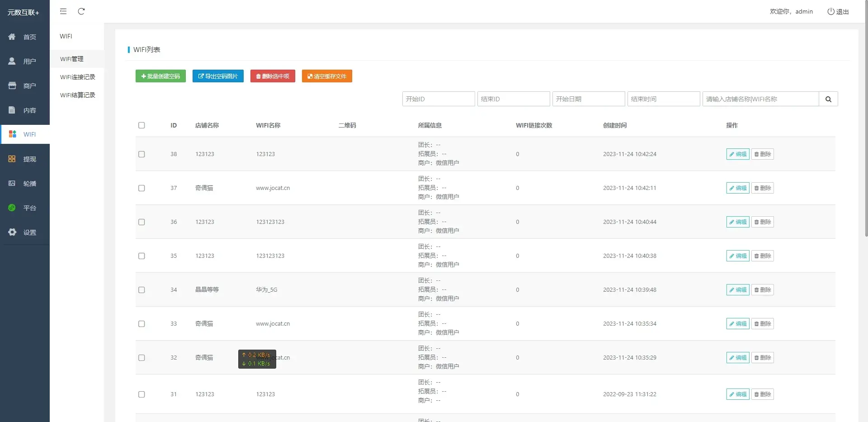This screenshot has height=422, width=868.
Task: Select the WIFI连接记录 submenu item
Action: pos(78,77)
